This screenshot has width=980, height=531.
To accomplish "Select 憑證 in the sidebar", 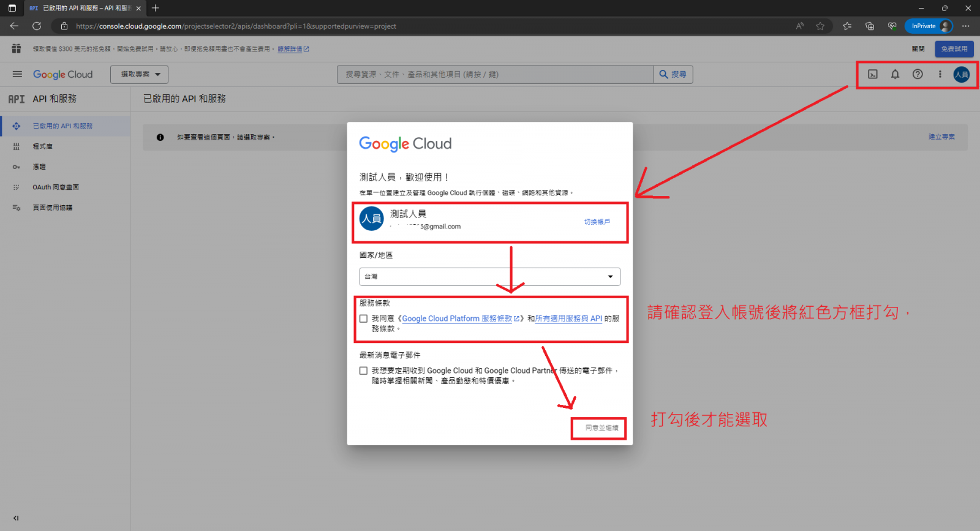I will tap(65, 167).
